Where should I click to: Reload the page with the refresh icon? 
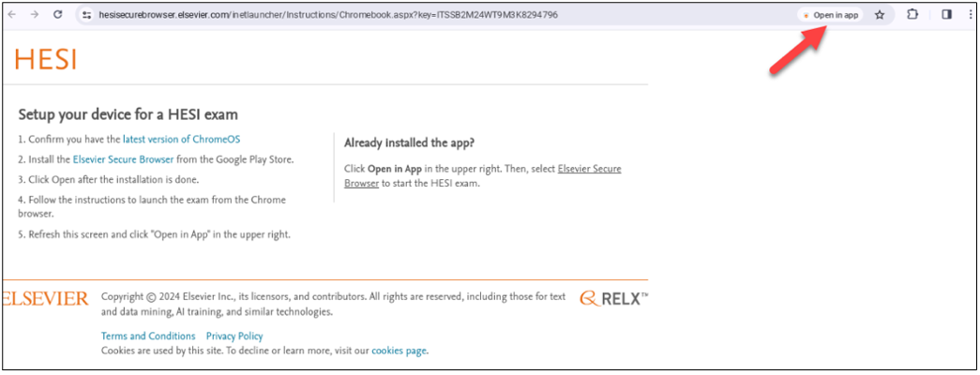pyautogui.click(x=58, y=15)
